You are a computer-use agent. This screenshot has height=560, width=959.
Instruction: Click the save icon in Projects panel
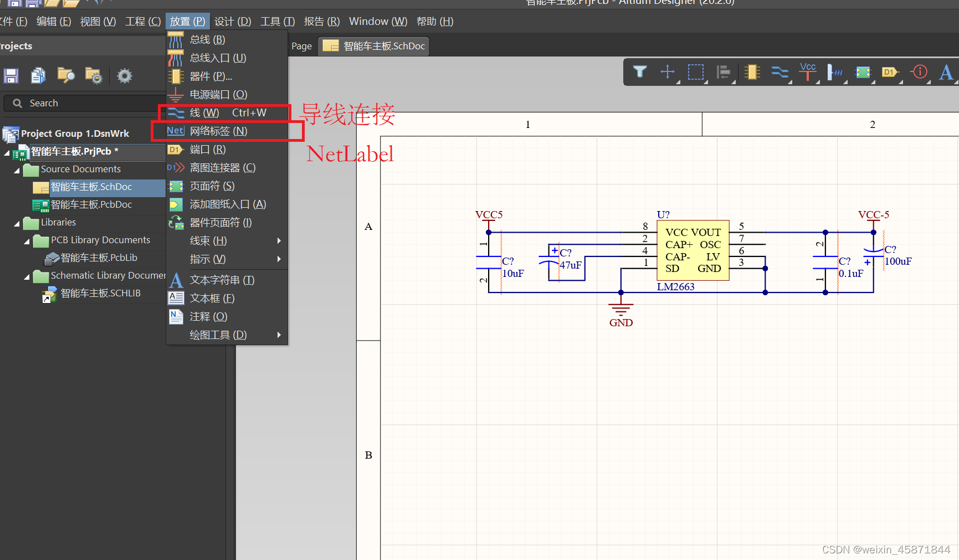[11, 76]
